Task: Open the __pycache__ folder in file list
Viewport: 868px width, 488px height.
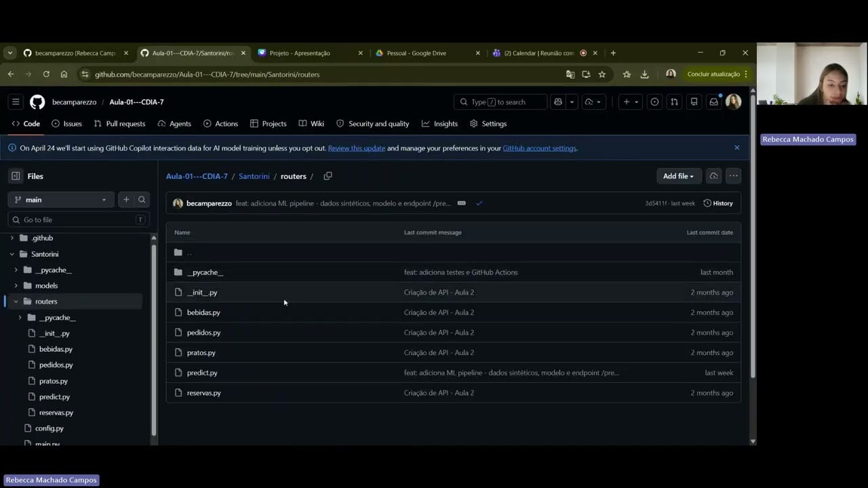Action: tap(205, 272)
